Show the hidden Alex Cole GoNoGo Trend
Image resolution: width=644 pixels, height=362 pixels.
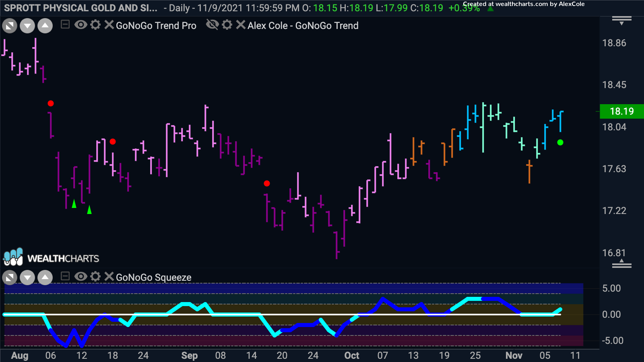click(x=212, y=25)
